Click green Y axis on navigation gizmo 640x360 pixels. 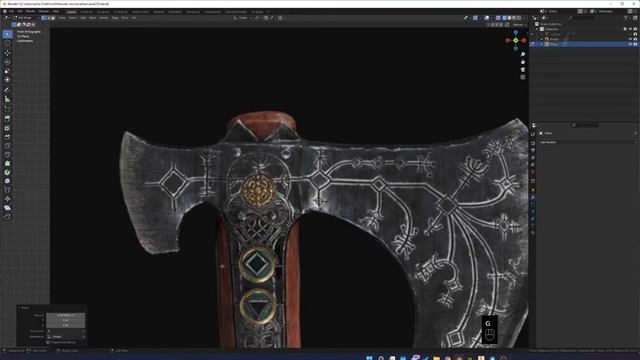[516, 40]
